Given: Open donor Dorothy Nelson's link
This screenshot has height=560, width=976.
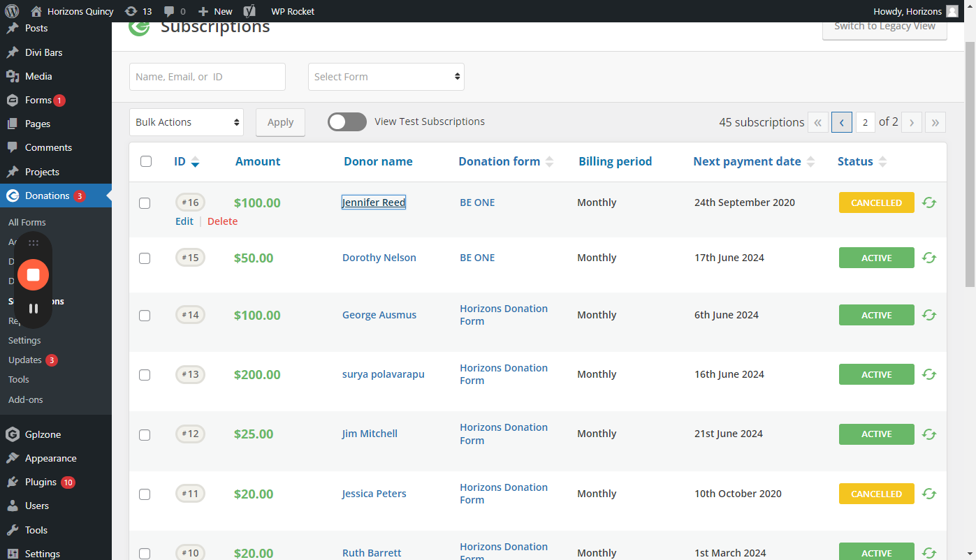Looking at the screenshot, I should 379,258.
